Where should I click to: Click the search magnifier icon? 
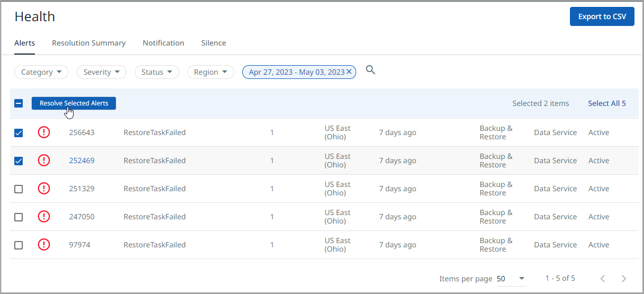pos(370,70)
